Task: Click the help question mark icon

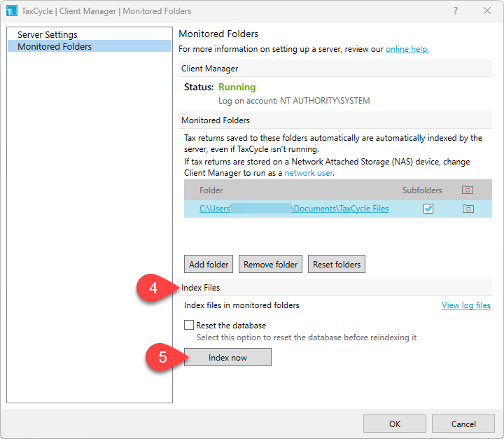Action: 456,11
